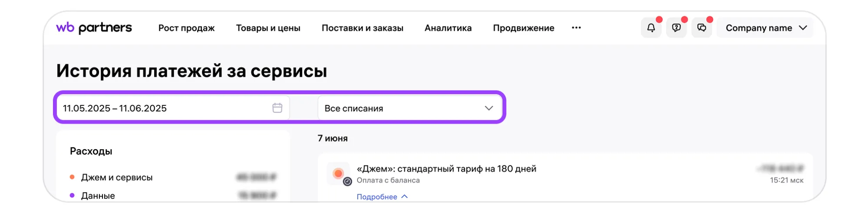
Task: Collapse details via Подробнее chevron
Action: pos(405,197)
